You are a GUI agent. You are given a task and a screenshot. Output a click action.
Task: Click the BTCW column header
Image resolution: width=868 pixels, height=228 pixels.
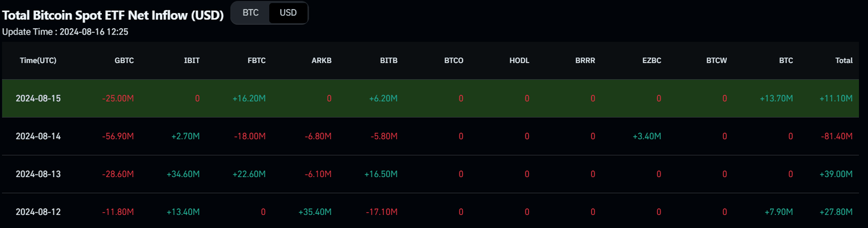coord(717,61)
